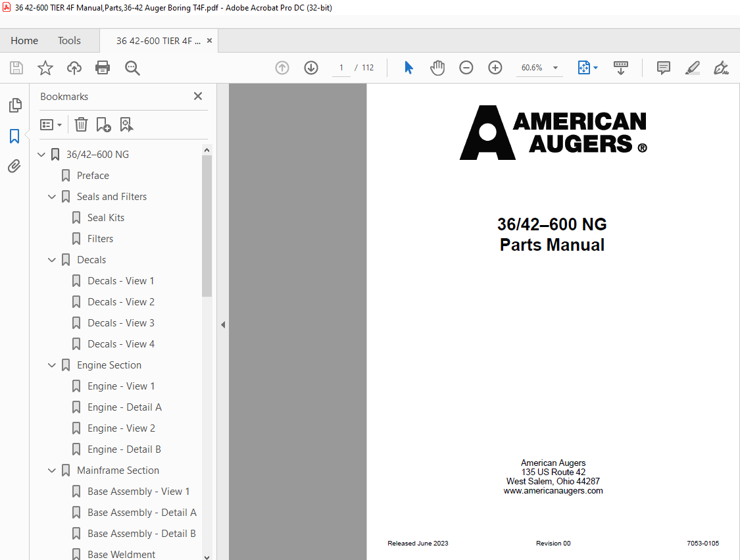The height and width of the screenshot is (560, 740).
Task: Click the 60.6% zoom value field
Action: tap(532, 68)
